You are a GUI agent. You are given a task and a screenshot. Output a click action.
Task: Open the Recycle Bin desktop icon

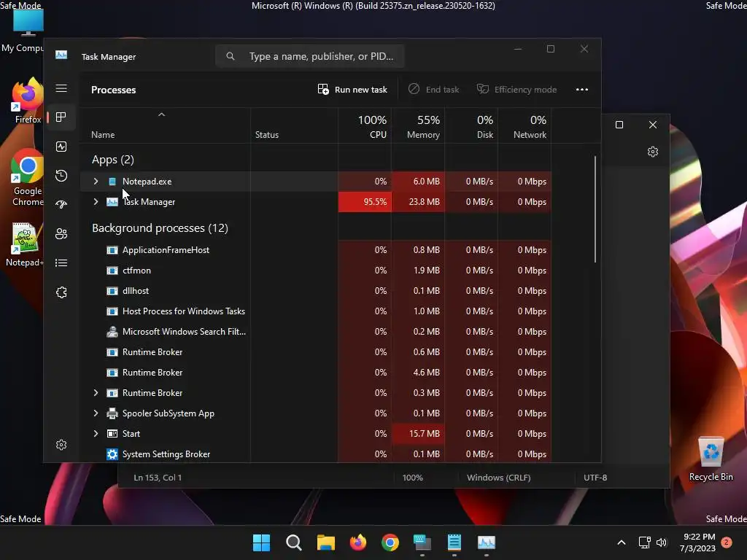711,459
